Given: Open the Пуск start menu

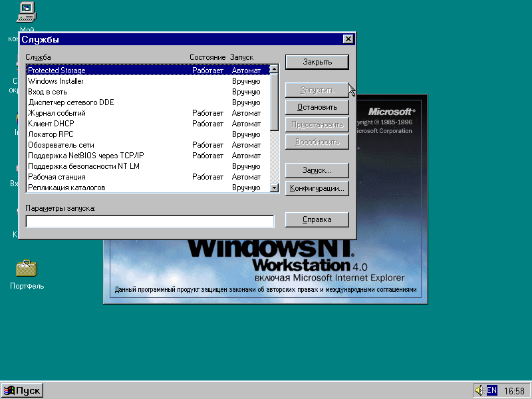Looking at the screenshot, I should [22, 390].
